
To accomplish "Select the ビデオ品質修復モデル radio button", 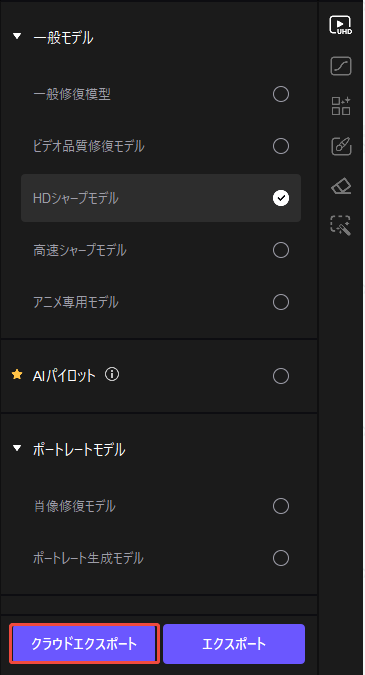I will (x=281, y=146).
